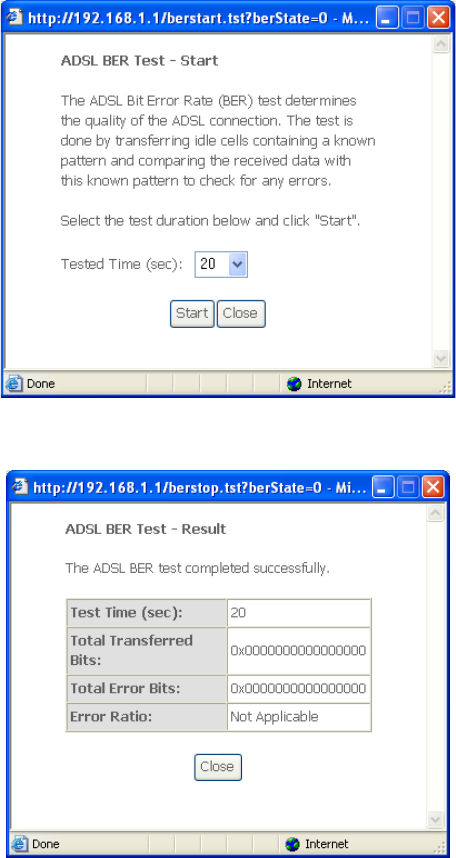456x858 pixels.
Task: Click scroll up arrow in BER Start window
Action: pyautogui.click(x=441, y=45)
